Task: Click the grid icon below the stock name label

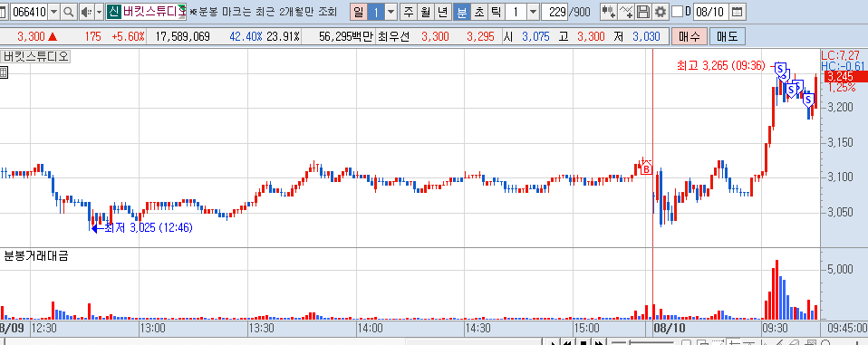Action: click(x=3, y=72)
